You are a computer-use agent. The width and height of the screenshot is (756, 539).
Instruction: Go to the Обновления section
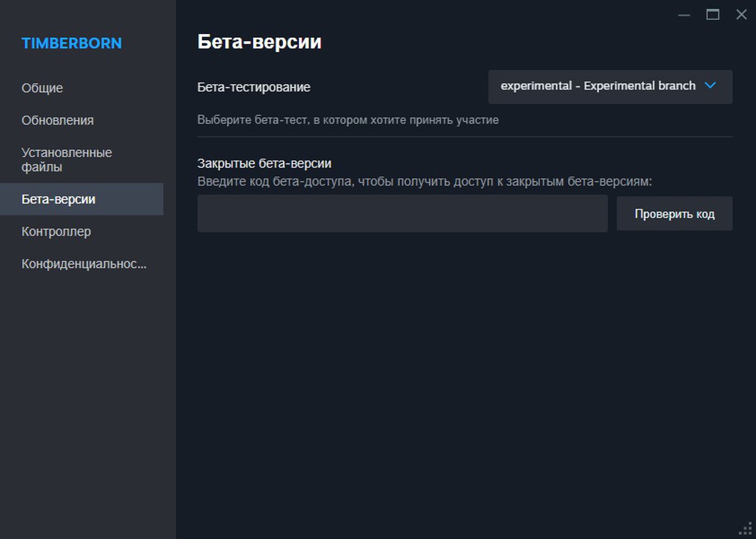(x=57, y=120)
